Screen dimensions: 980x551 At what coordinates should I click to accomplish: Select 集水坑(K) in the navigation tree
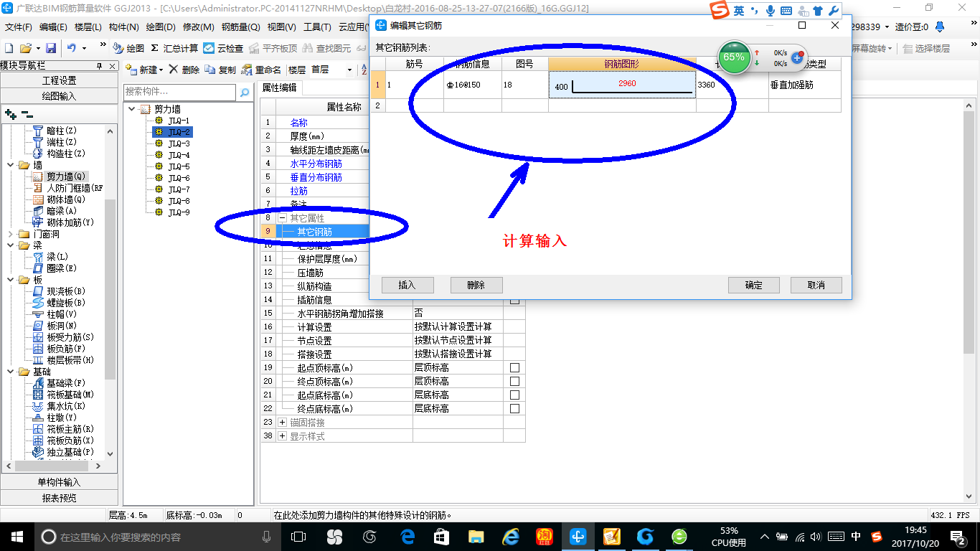click(60, 406)
